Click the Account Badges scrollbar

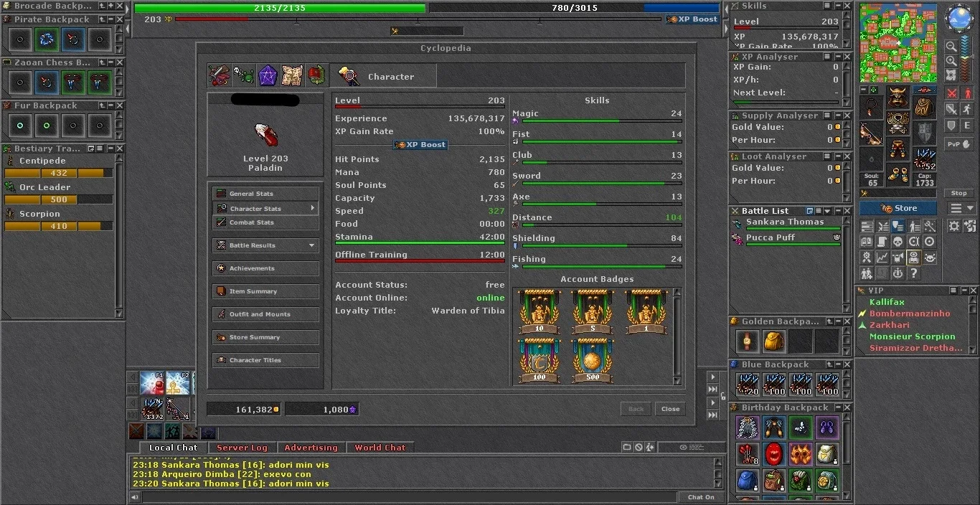[677, 336]
